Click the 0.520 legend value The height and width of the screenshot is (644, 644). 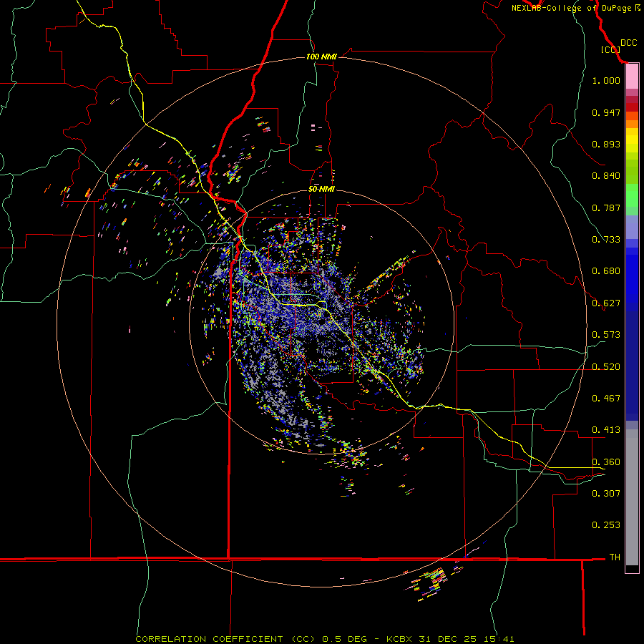[x=606, y=367]
